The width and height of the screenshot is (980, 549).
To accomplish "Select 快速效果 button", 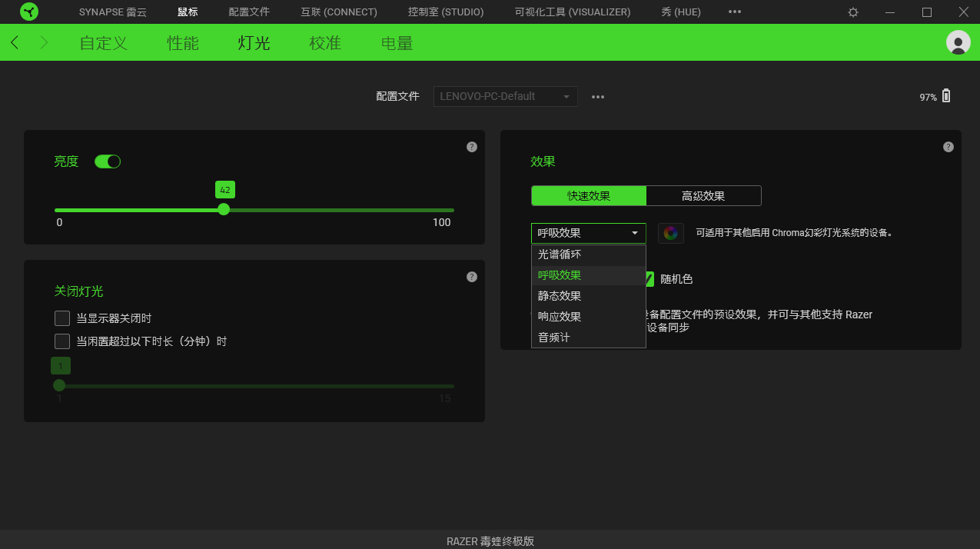I will click(589, 196).
